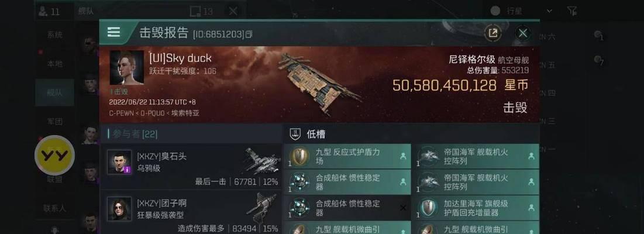This screenshot has width=644, height=234.
Task: View Sky duck pilot portrait
Action: click(126, 68)
